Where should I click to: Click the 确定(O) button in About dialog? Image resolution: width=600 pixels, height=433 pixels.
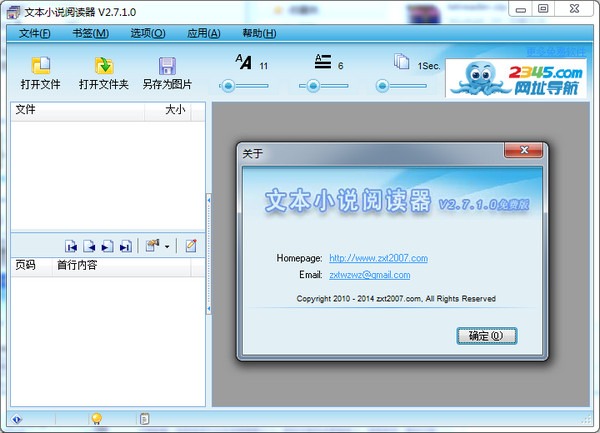click(486, 336)
